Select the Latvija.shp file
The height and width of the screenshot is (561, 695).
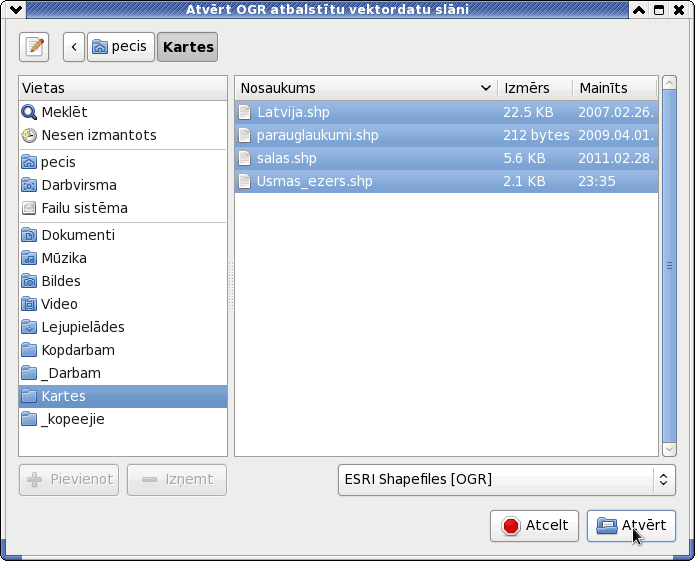point(446,112)
